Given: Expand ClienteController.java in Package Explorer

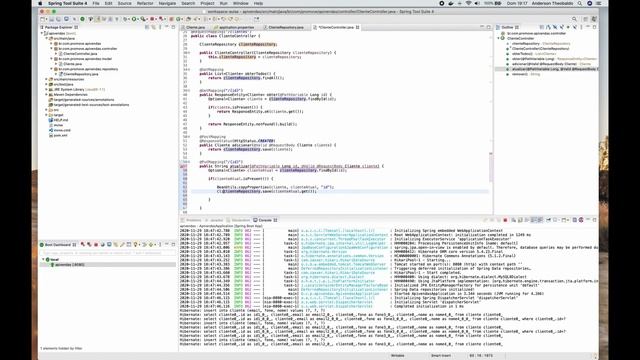Looking at the screenshot, I should 56,53.
